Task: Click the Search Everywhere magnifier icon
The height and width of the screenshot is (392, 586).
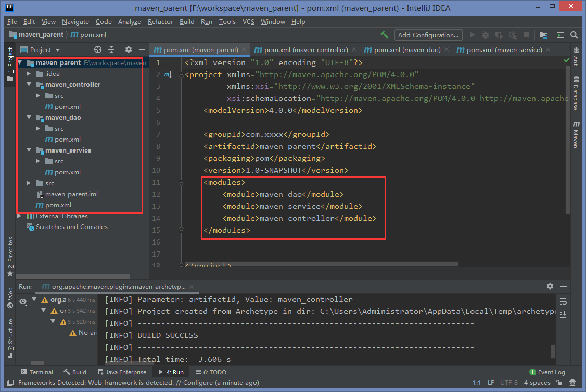Action: (574, 35)
